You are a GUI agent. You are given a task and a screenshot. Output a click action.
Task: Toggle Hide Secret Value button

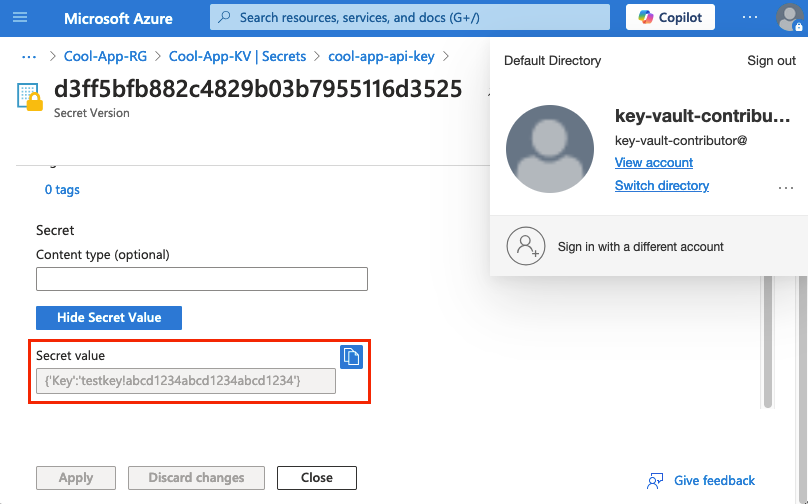[109, 317]
